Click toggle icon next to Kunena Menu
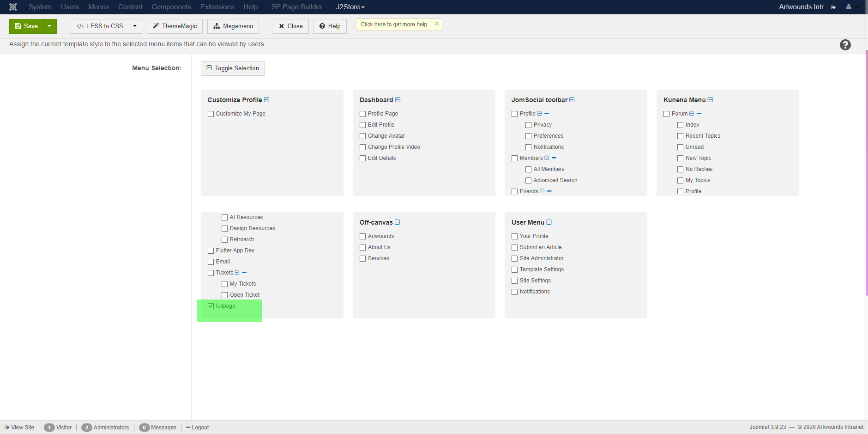Viewport: 868px width, 434px height. coord(710,100)
